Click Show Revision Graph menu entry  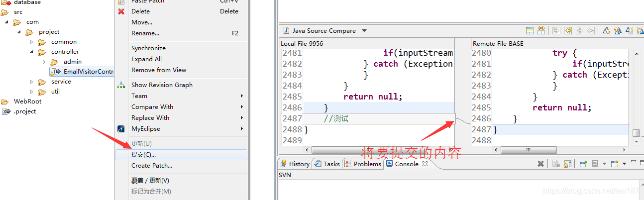click(181, 85)
